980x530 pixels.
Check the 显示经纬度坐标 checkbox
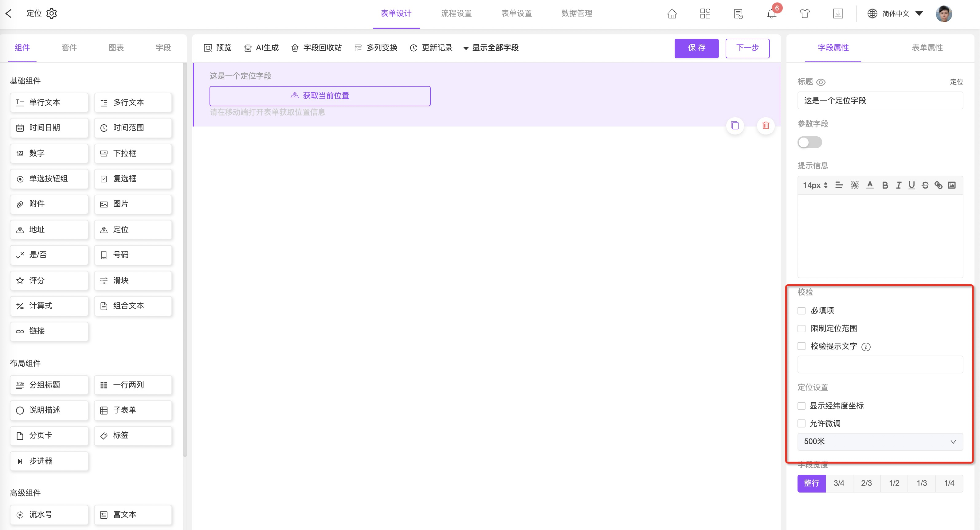801,406
